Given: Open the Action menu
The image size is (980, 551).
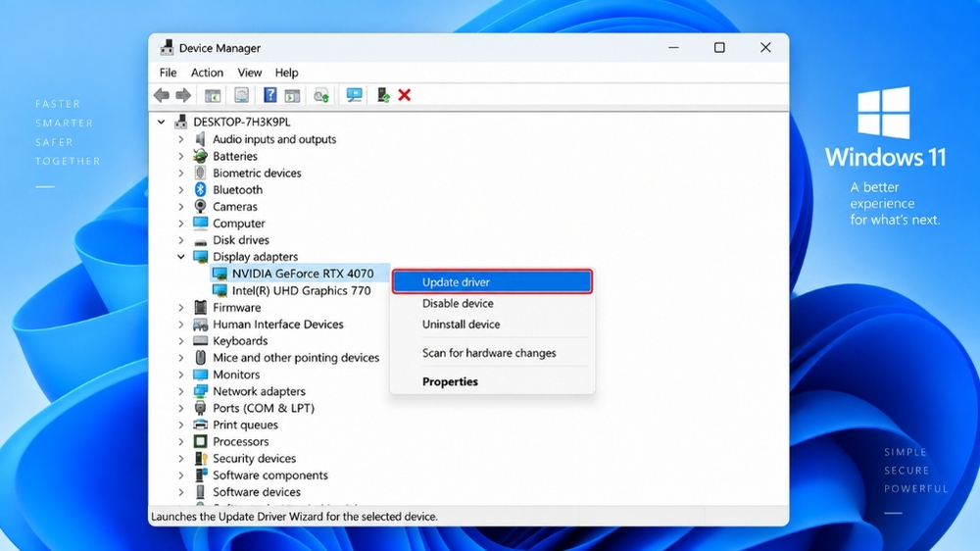Looking at the screenshot, I should 207,73.
